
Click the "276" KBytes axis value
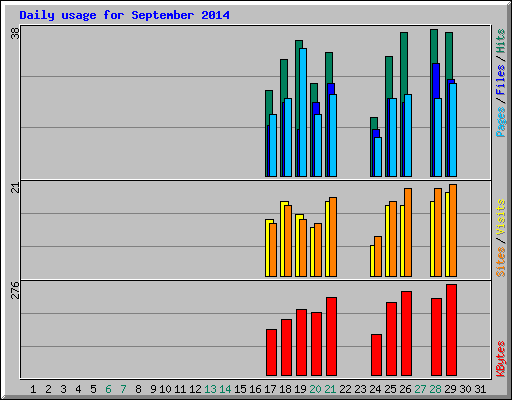tap(15, 290)
